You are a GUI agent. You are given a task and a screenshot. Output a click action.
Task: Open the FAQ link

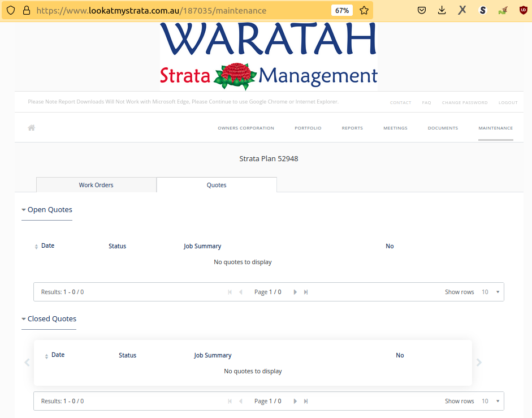click(426, 102)
